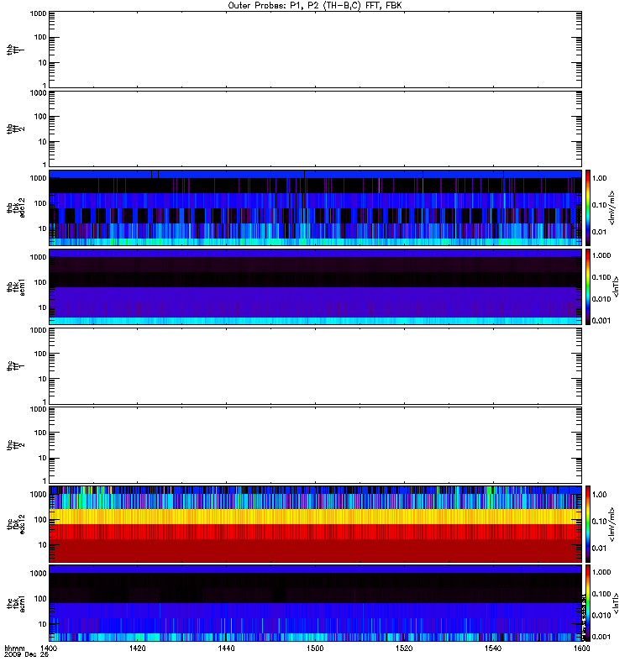Click the "thc fbk scm1" axis label

[x=15, y=603]
